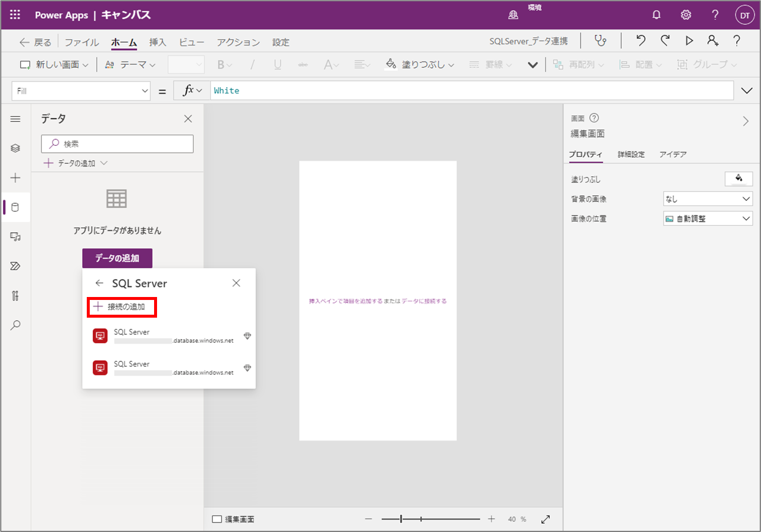The width and height of the screenshot is (761, 532).
Task: Redo the last action
Action: pos(665,41)
